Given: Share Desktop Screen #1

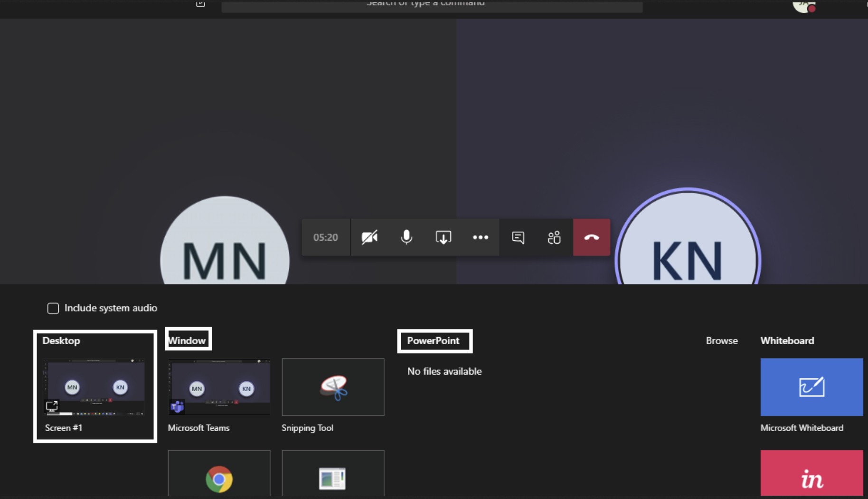Looking at the screenshot, I should 95,387.
